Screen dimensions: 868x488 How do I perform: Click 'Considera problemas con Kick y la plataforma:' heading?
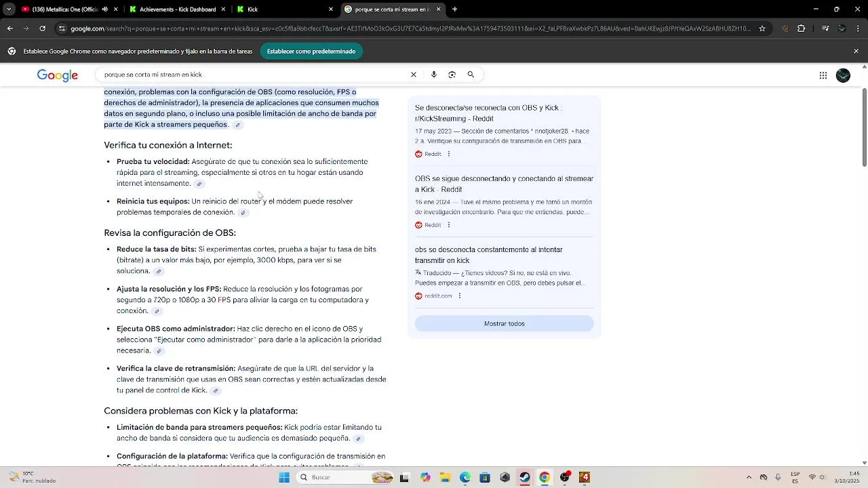[201, 411]
